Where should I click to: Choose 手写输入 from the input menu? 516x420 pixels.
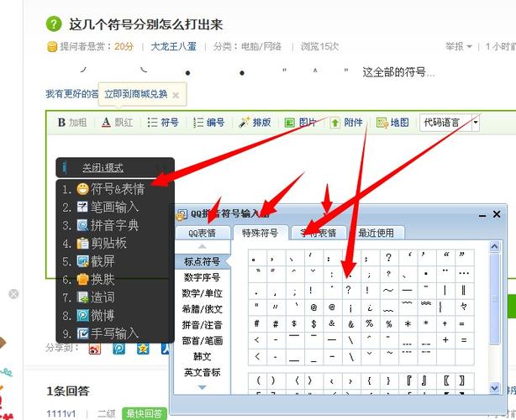[111, 333]
